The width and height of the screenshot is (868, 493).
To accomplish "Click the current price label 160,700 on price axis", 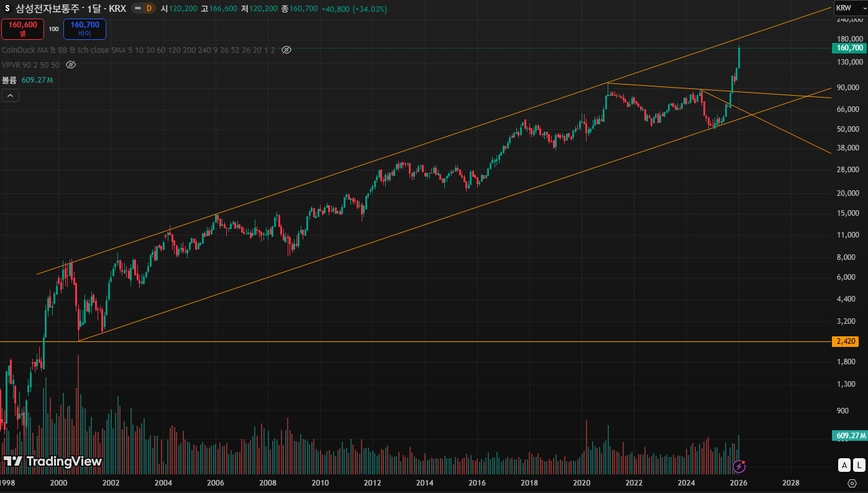I will click(850, 48).
